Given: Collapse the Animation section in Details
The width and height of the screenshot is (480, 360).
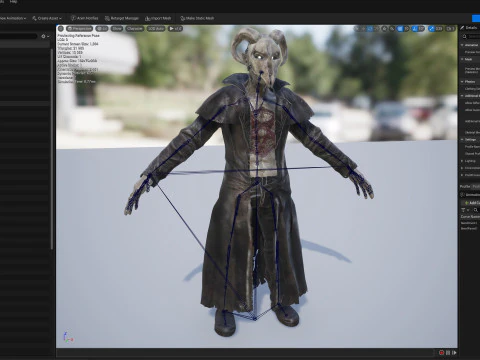Looking at the screenshot, I should click(462, 45).
